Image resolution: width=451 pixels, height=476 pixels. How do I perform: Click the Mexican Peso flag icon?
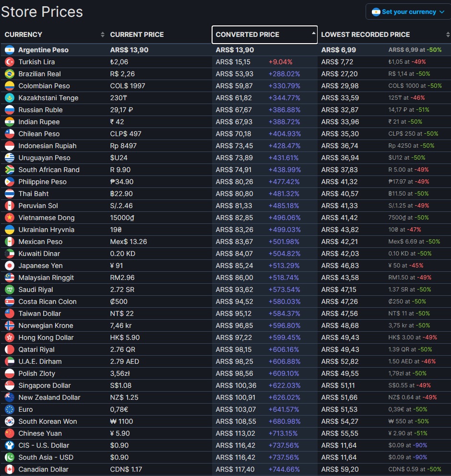click(10, 242)
